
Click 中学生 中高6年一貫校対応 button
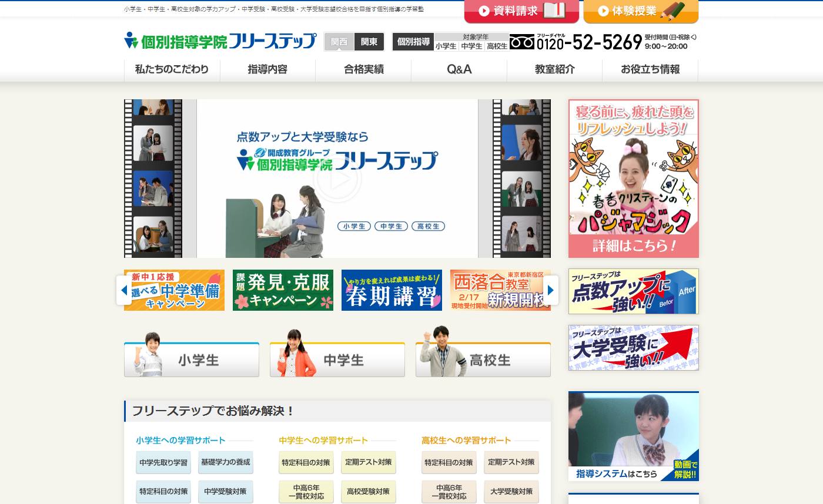[306, 492]
